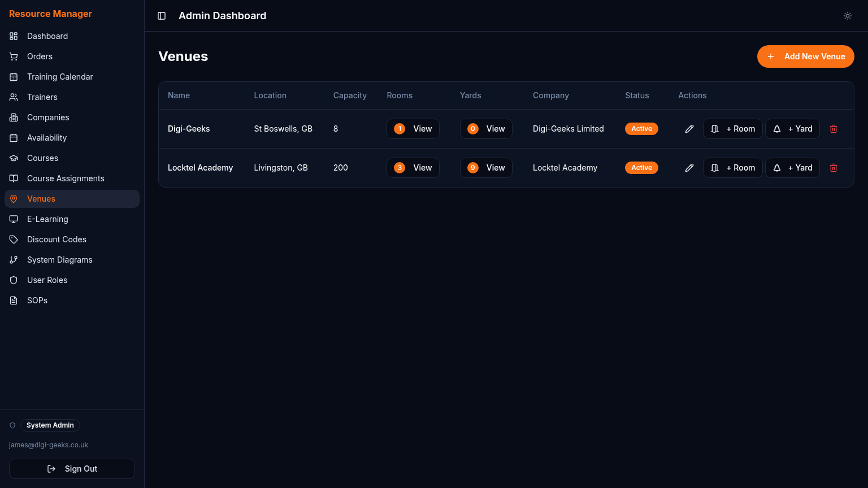The image size is (868, 488).
Task: Click the E-Learning monitor icon
Action: [x=14, y=219]
